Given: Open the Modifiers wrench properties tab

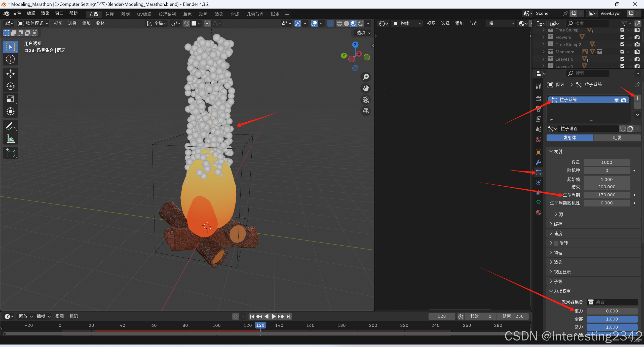Looking at the screenshot, I should click(538, 162).
